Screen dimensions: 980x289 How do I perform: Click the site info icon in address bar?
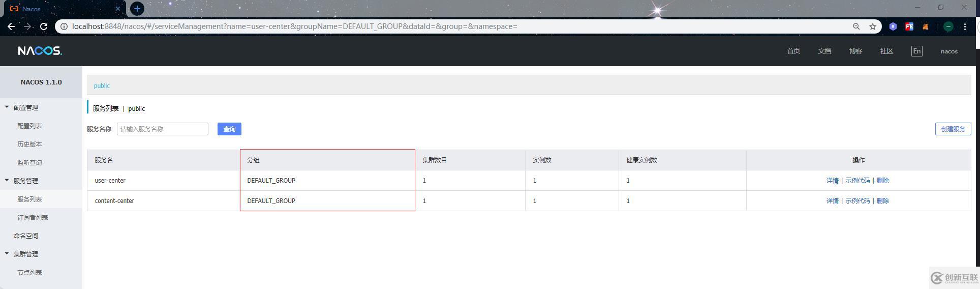64,26
